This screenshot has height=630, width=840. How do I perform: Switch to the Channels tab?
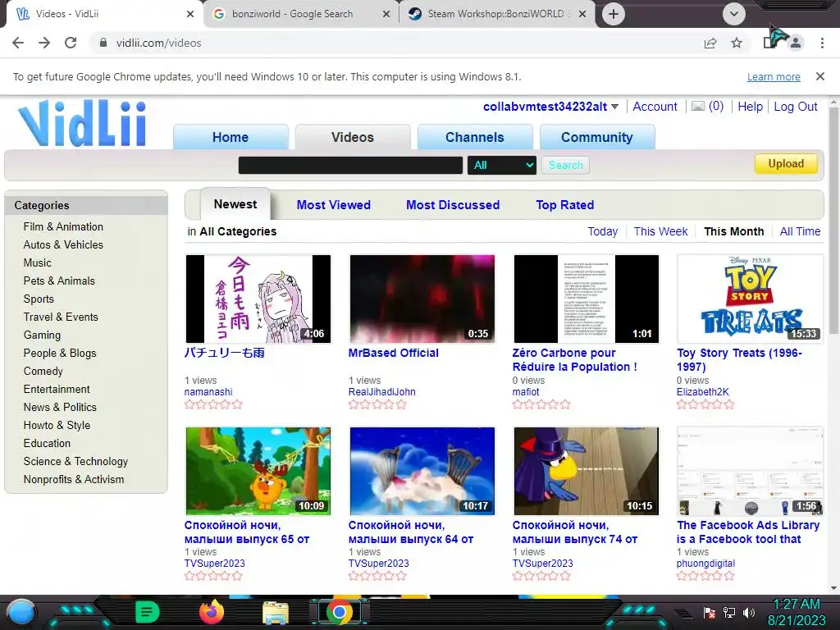[x=475, y=137]
